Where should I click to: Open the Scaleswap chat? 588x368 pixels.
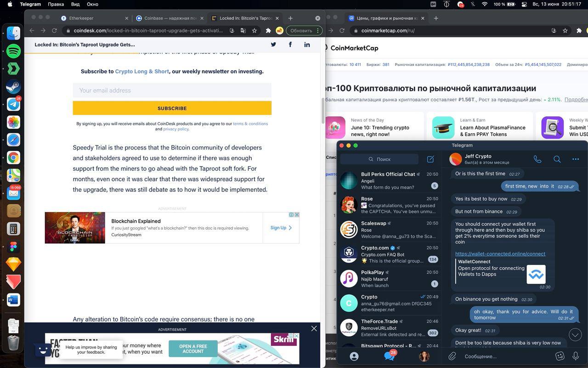pyautogui.click(x=389, y=230)
